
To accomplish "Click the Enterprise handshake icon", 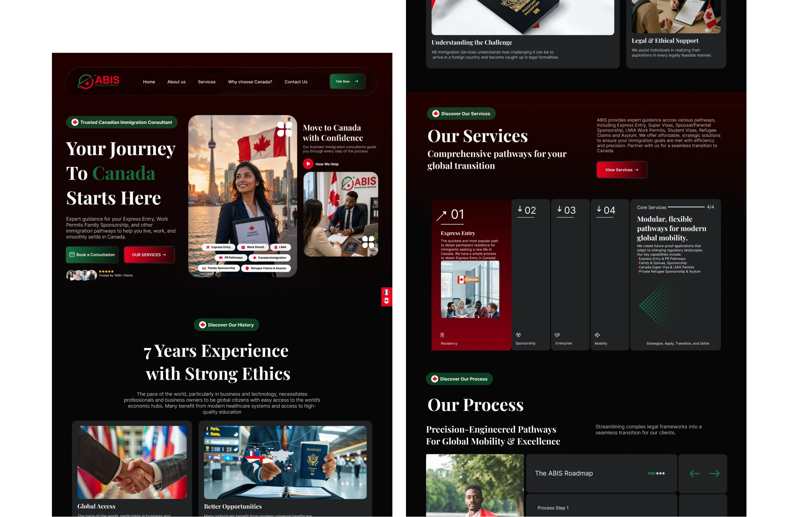I will [x=558, y=335].
